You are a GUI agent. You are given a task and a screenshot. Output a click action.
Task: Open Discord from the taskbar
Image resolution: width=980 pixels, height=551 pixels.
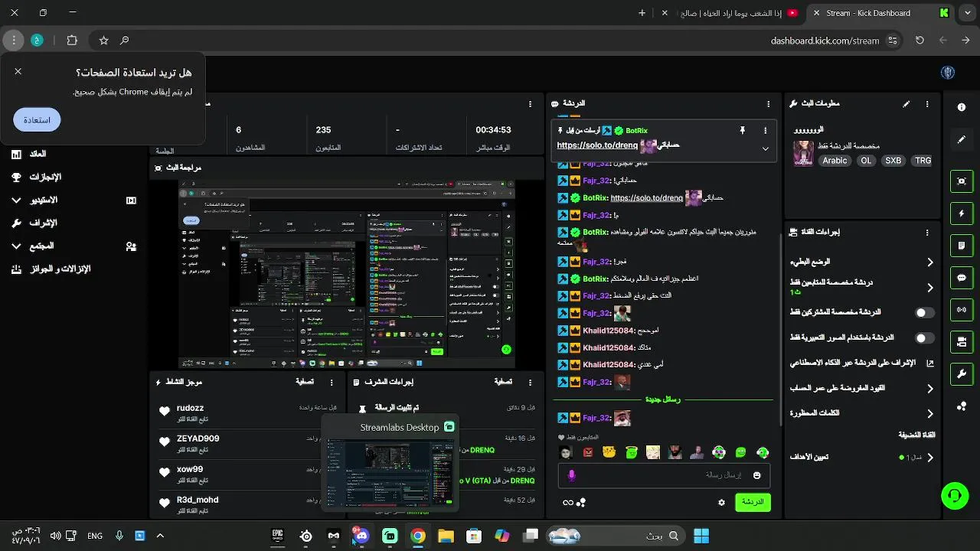[361, 536]
